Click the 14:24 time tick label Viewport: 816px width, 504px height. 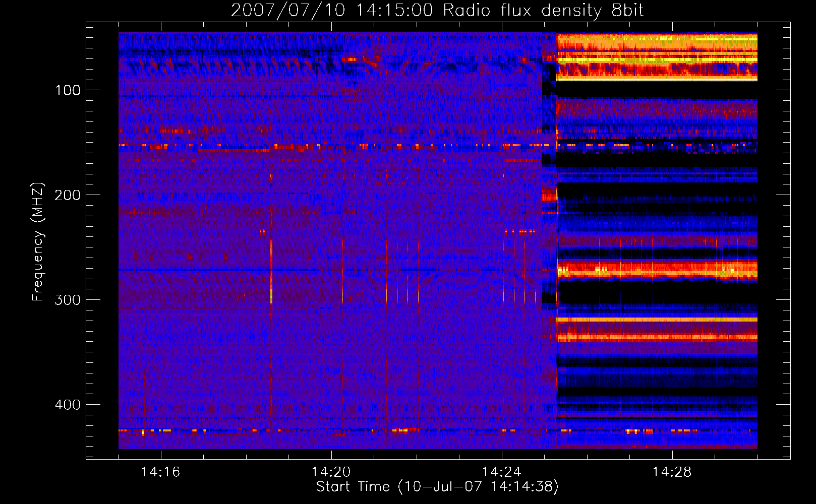point(501,472)
